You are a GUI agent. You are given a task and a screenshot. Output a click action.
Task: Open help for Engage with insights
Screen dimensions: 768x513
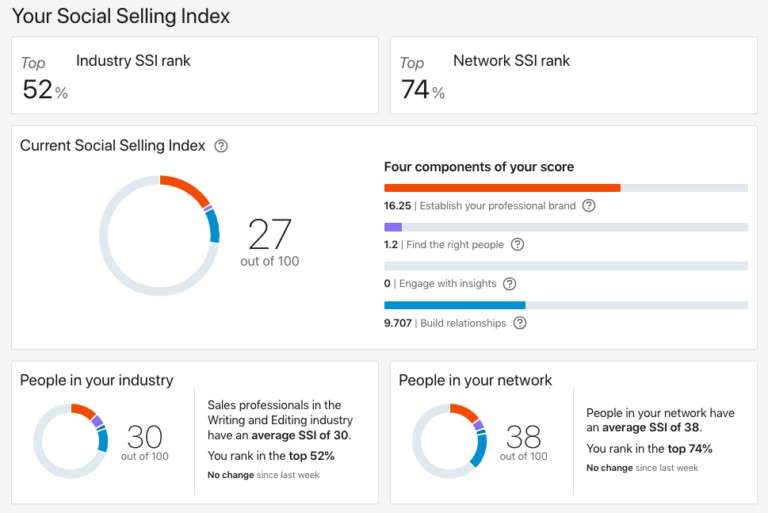click(x=509, y=283)
